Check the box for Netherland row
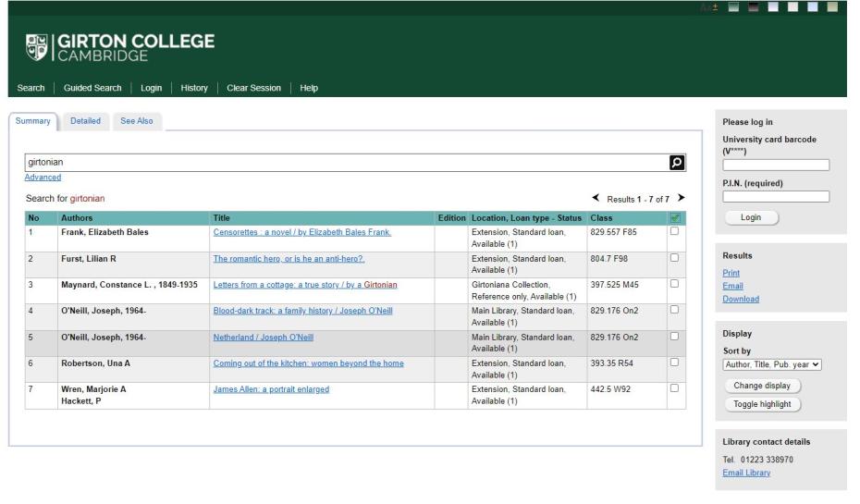This screenshot has height=504, width=860. (x=675, y=336)
